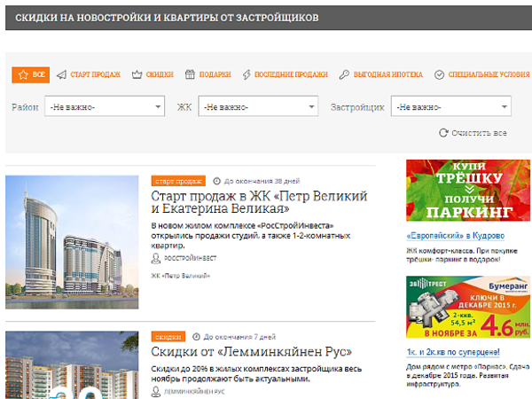Click the tower building thumbnail of Петр Великий

72,242
